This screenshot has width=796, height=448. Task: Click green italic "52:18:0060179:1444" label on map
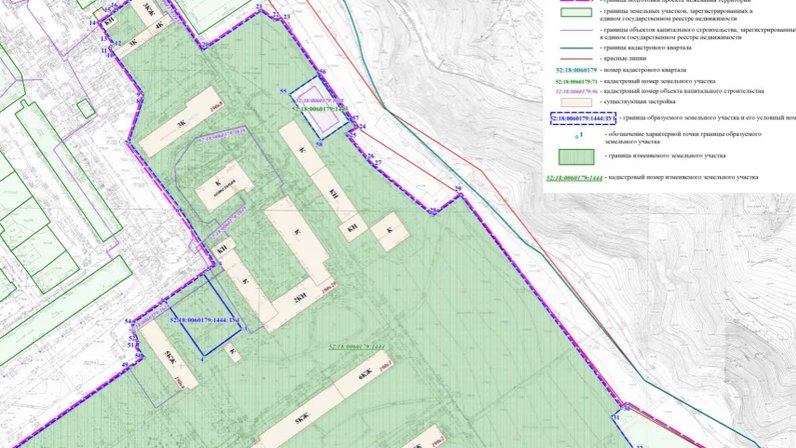coord(357,347)
